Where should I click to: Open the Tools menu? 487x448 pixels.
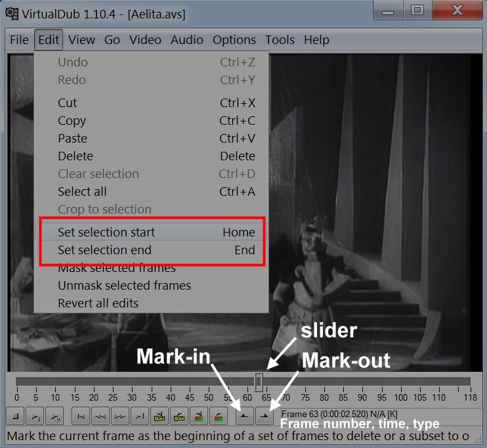pyautogui.click(x=280, y=40)
